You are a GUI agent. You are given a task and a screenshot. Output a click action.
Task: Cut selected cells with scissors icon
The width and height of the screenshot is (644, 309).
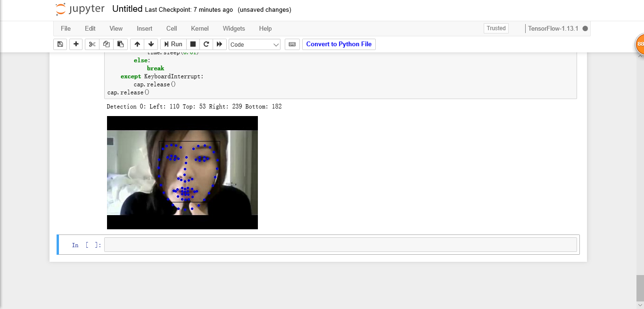click(x=92, y=44)
